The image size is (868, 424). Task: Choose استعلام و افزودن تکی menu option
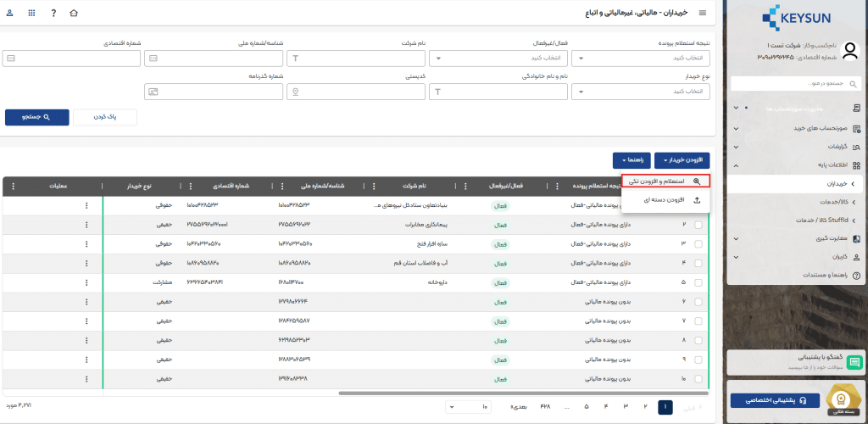665,181
